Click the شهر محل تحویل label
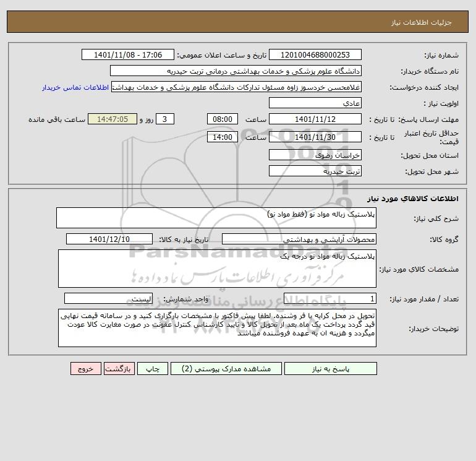 (432, 171)
